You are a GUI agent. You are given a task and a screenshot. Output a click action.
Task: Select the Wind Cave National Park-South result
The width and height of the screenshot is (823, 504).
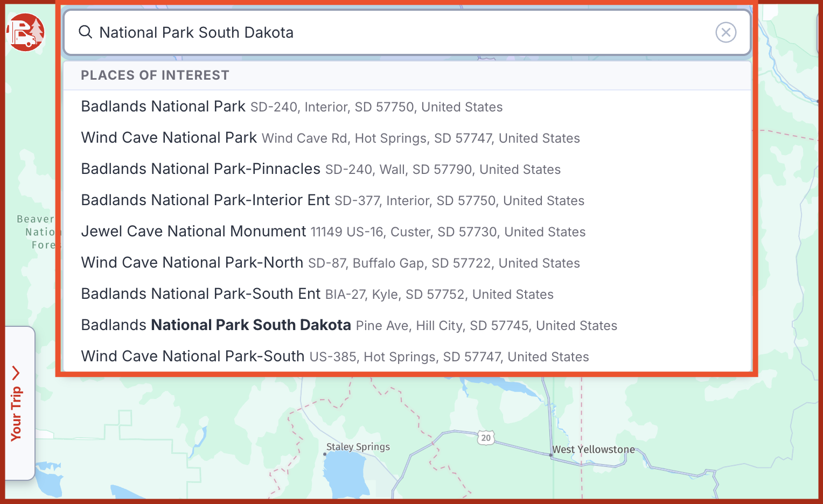point(407,356)
